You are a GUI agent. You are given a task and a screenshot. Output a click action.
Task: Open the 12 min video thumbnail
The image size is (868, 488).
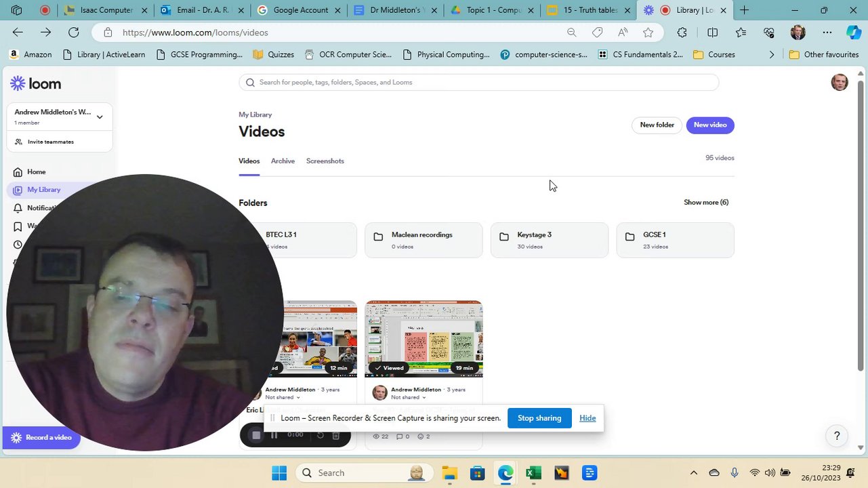[320, 339]
